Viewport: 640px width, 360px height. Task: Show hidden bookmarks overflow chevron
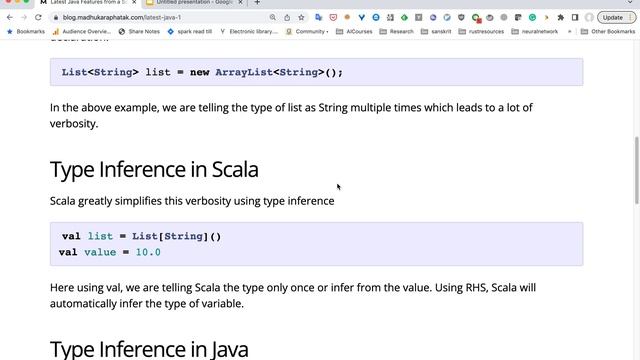coord(569,31)
